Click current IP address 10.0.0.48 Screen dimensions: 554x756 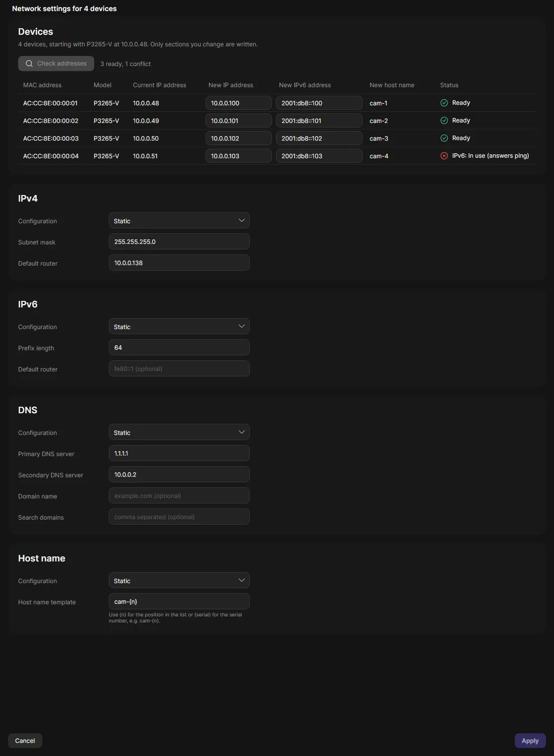(146, 103)
